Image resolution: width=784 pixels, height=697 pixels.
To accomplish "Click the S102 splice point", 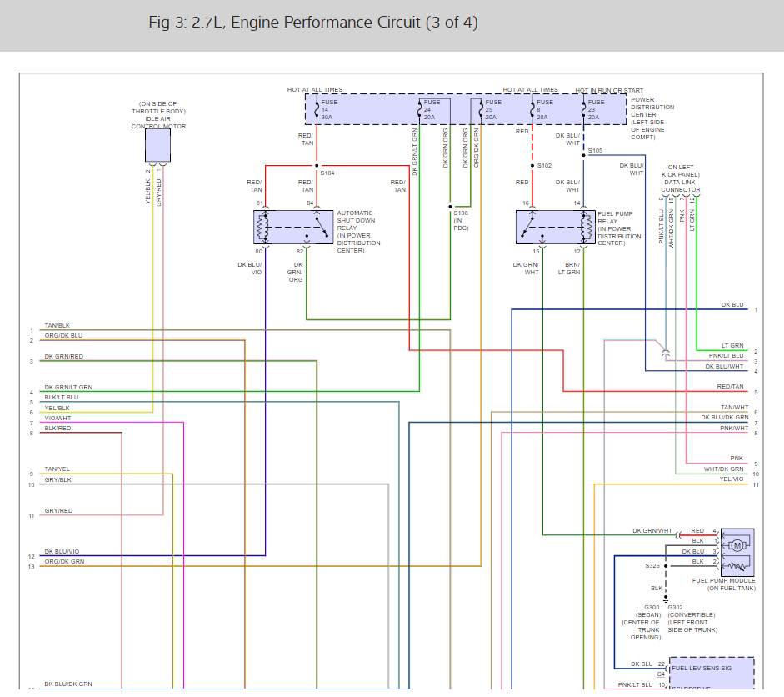I will (x=532, y=166).
